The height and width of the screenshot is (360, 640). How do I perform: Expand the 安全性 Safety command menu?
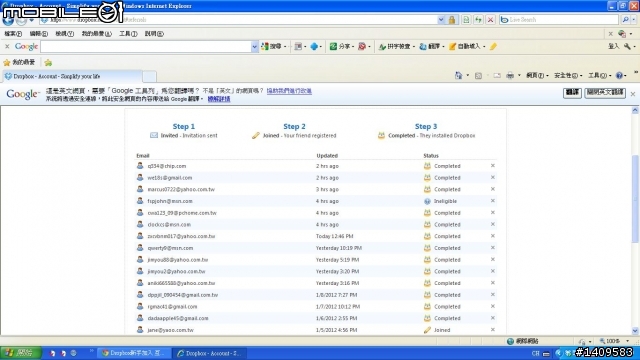(x=568, y=76)
